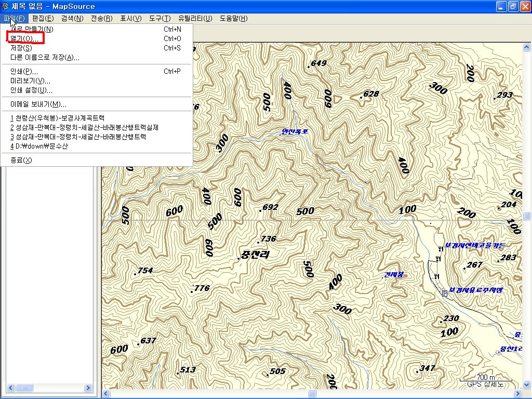Click spot height 649 on map
532x399 pixels.
coord(318,63)
